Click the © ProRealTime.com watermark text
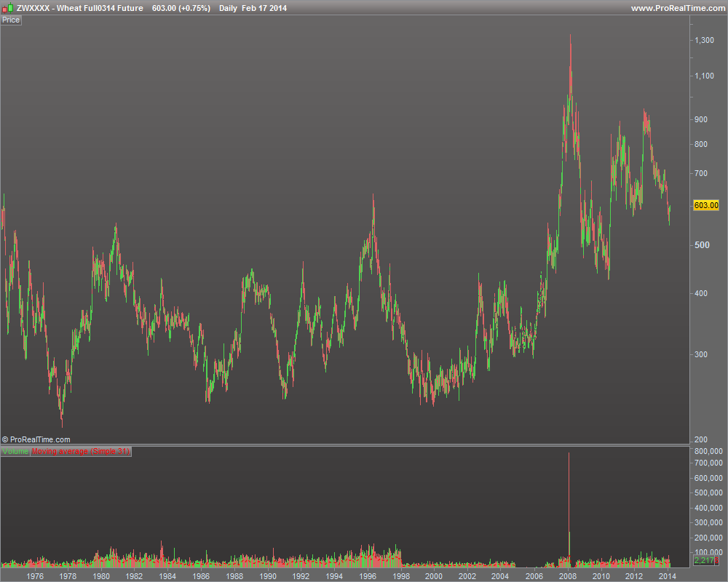The height and width of the screenshot is (582, 728). pyautogui.click(x=36, y=439)
